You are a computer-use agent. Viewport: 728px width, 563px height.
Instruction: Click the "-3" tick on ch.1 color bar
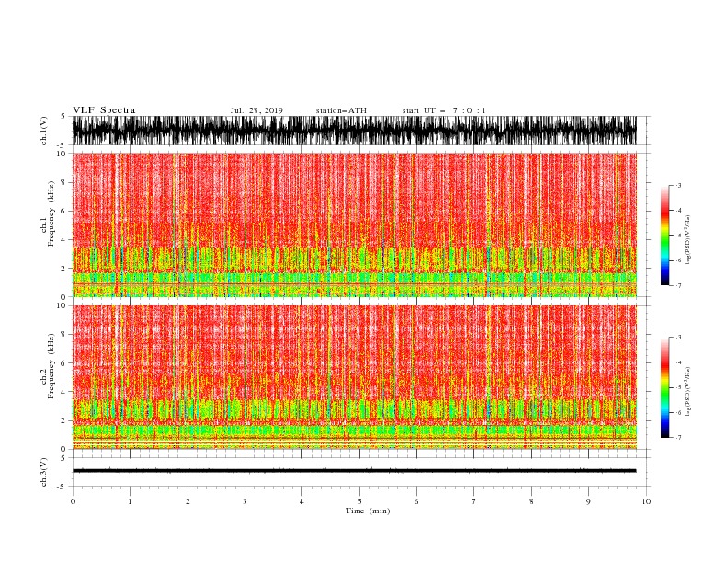(x=678, y=185)
